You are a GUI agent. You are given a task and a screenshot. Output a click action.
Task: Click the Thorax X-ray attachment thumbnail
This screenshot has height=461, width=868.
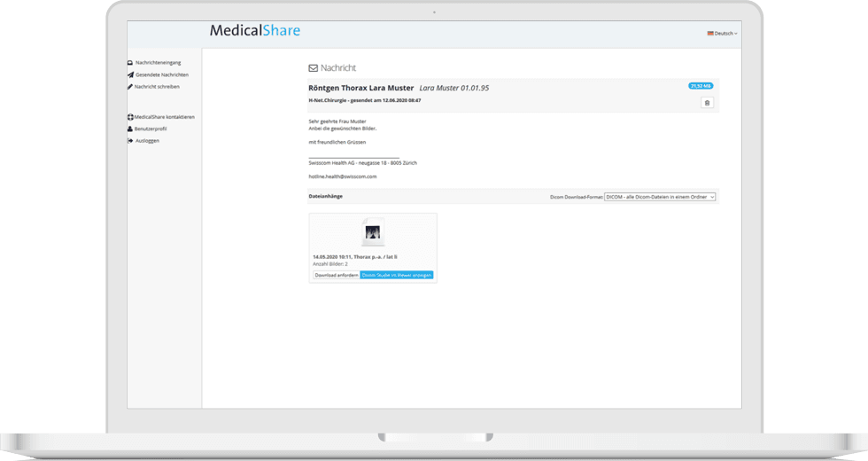tap(373, 232)
